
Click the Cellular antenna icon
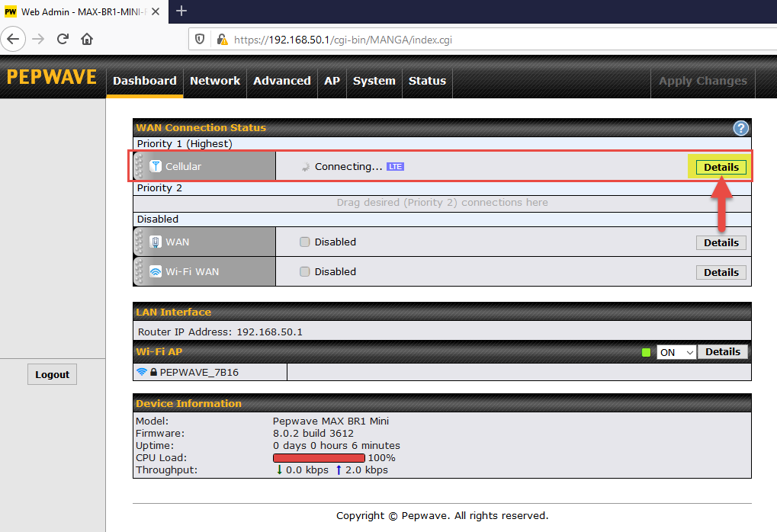[x=156, y=166]
